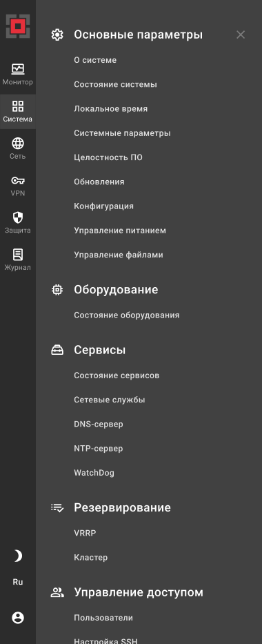This screenshot has height=644, width=262.
Task: Click the Система grid icon
Action: coord(18,106)
